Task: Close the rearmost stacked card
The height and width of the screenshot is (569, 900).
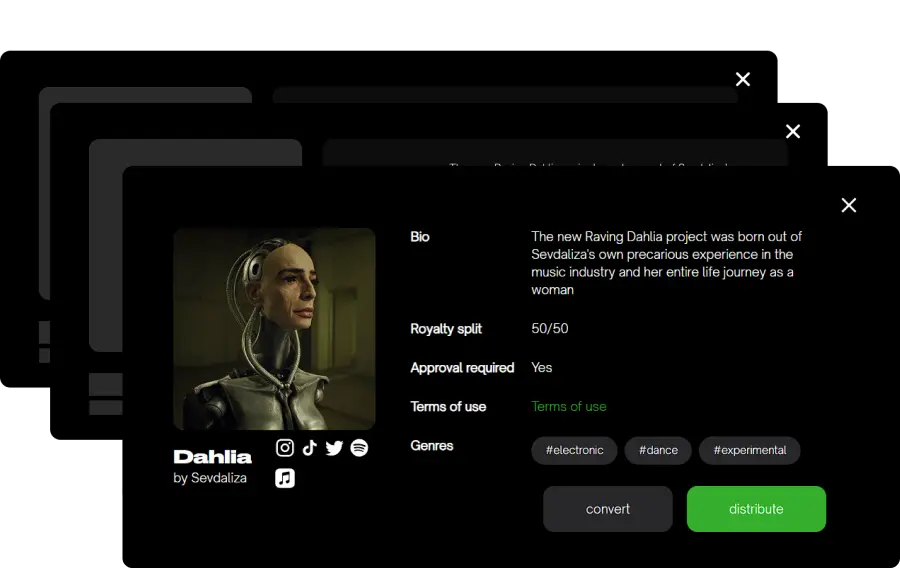Action: tap(743, 79)
